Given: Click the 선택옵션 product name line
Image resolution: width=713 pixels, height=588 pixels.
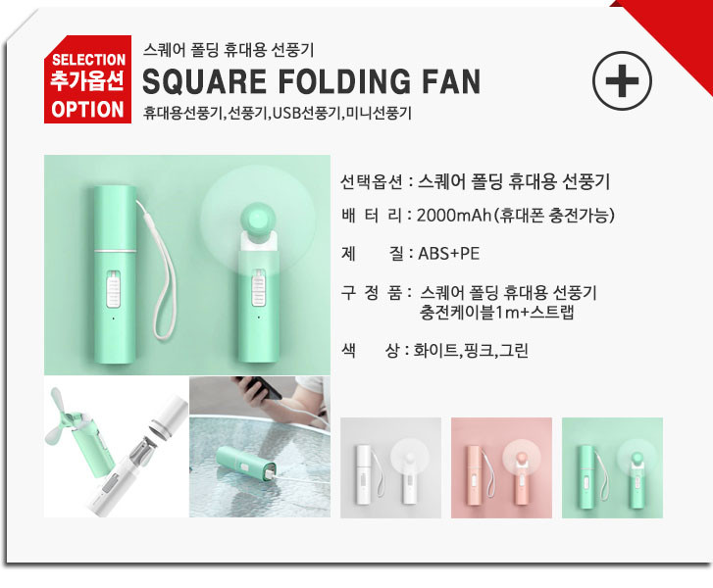Looking at the screenshot, I should pyautogui.click(x=476, y=181).
